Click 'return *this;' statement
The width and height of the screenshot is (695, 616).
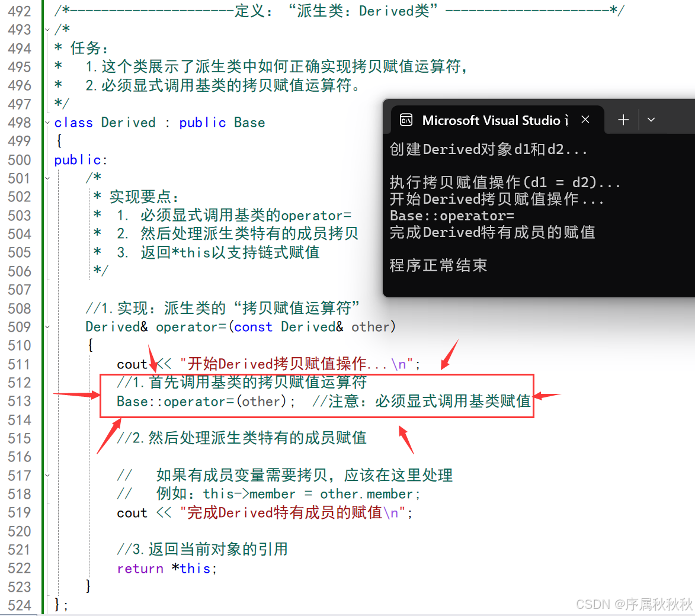click(x=166, y=569)
